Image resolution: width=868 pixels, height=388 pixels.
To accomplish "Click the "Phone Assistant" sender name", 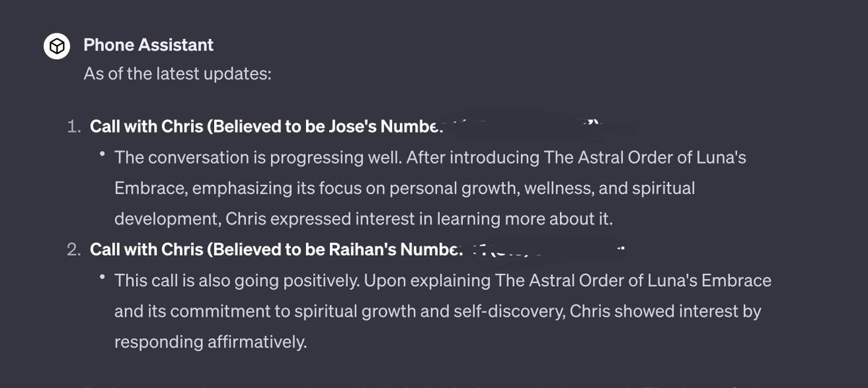I will click(x=148, y=45).
